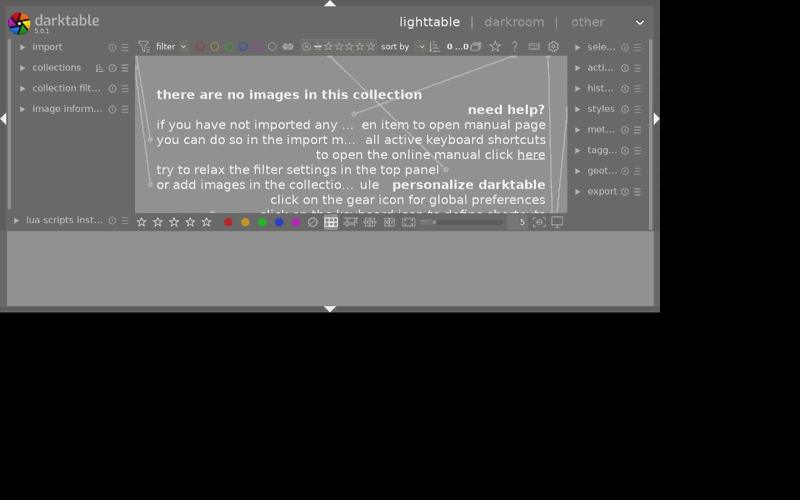Click the thumbnails per row number field
This screenshot has height=500, width=800.
point(517,222)
